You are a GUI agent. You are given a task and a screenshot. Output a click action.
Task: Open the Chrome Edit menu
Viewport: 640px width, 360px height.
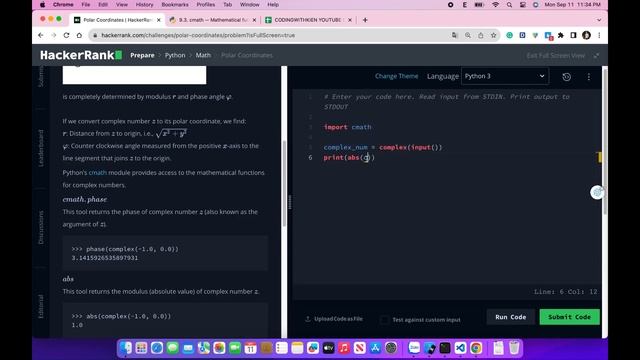(103, 5)
